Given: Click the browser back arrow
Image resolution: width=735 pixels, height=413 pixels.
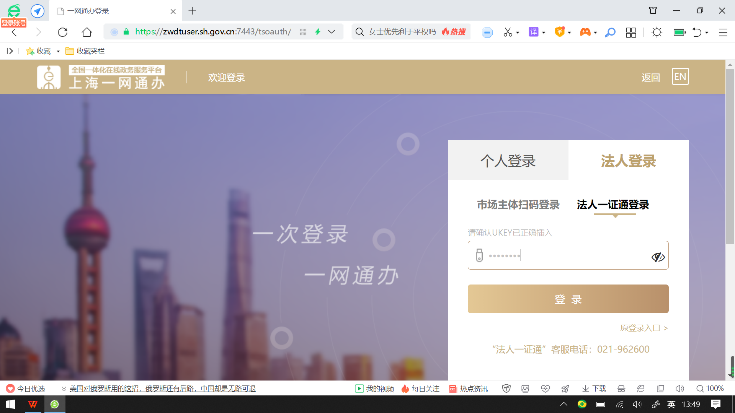Looking at the screenshot, I should (x=14, y=32).
